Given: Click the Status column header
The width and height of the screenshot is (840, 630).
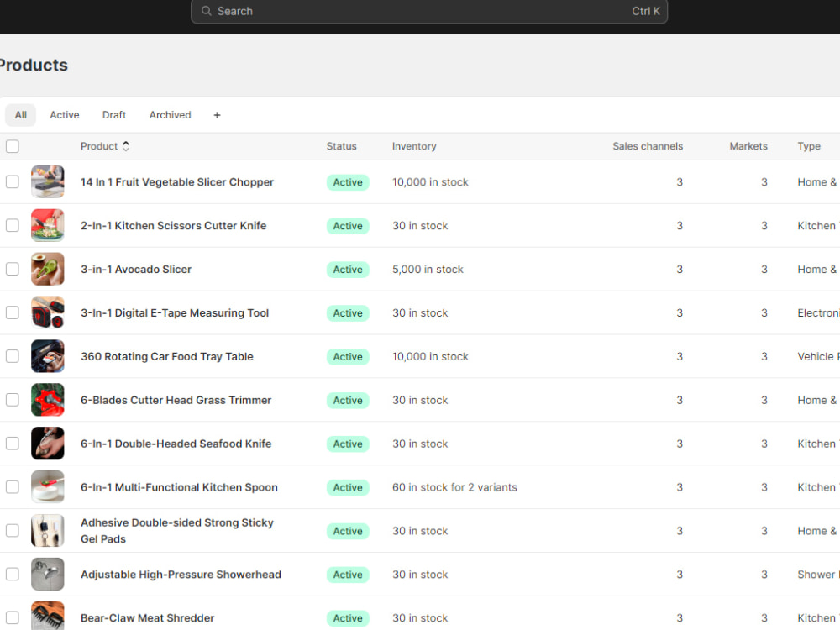Looking at the screenshot, I should 341,146.
